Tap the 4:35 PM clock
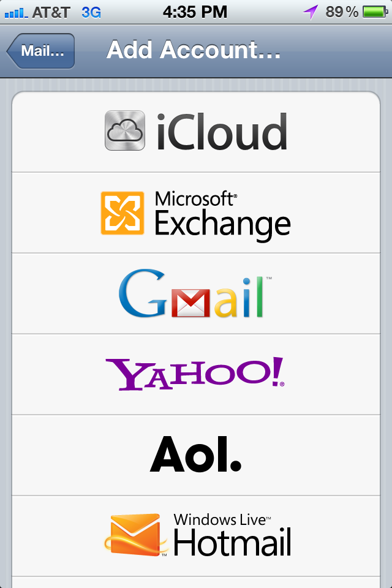The width and height of the screenshot is (392, 588). (x=195, y=12)
